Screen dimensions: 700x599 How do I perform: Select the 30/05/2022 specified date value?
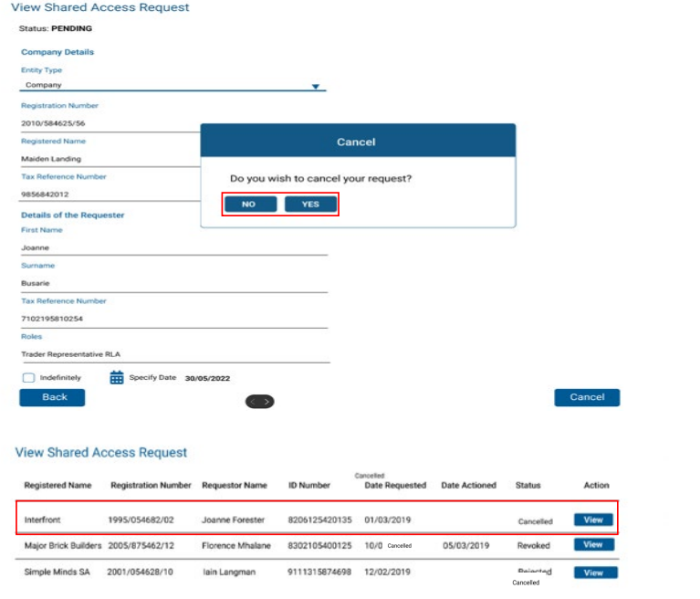[206, 378]
